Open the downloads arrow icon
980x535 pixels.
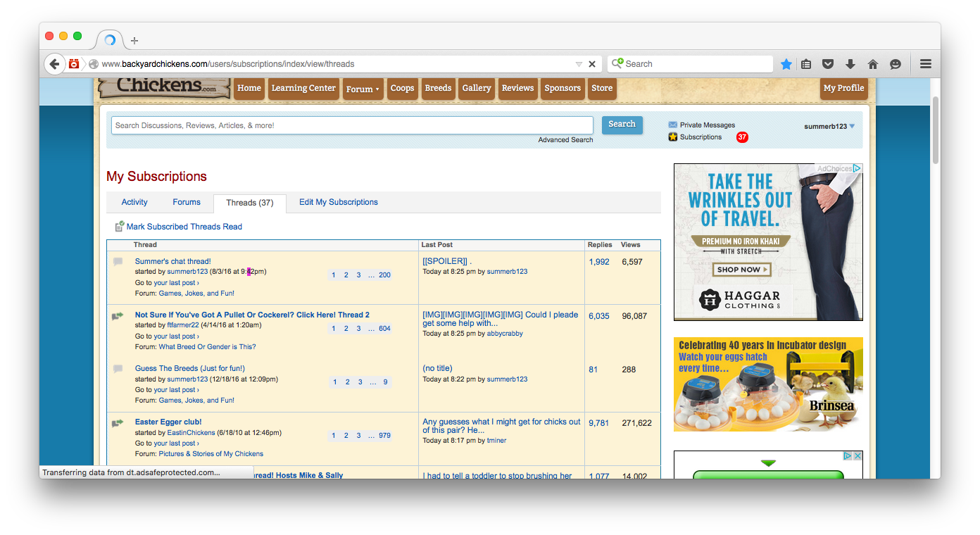pyautogui.click(x=850, y=64)
